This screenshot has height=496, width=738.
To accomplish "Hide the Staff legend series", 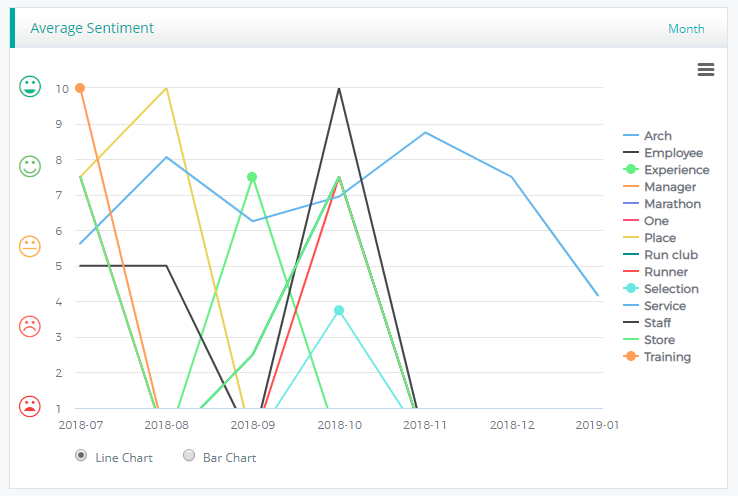I will point(647,323).
